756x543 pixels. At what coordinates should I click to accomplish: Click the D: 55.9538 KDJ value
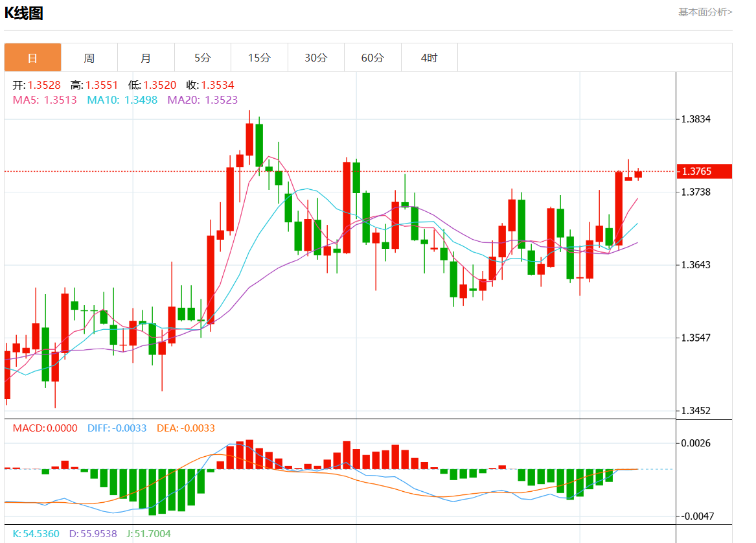pyautogui.click(x=93, y=534)
